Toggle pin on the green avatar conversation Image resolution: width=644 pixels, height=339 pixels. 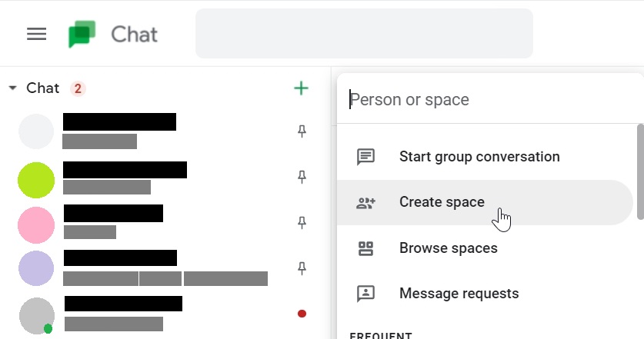302,178
